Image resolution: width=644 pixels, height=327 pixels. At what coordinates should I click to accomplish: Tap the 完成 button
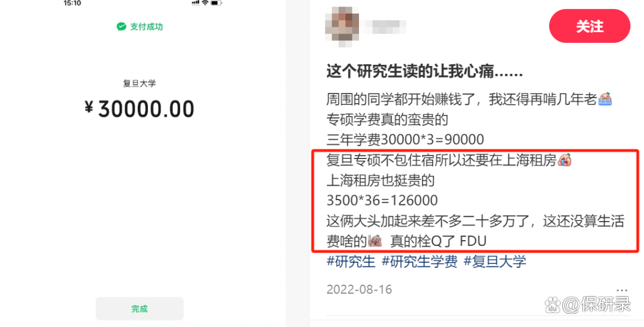coord(140,309)
